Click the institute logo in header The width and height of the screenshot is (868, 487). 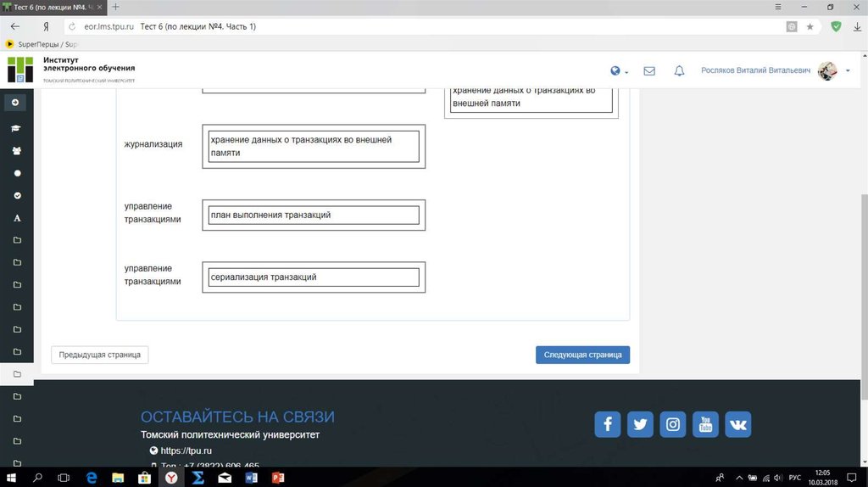point(20,70)
